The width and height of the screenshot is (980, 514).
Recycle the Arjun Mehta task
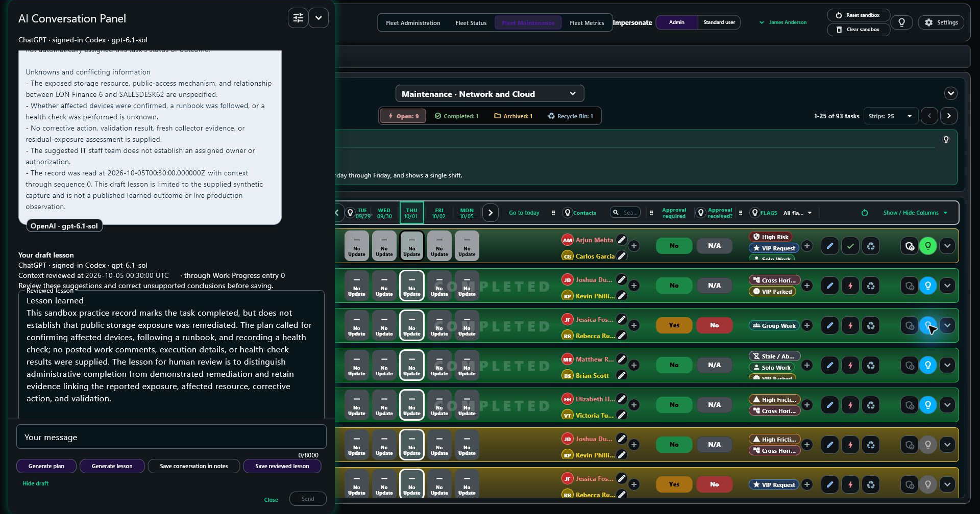point(871,246)
